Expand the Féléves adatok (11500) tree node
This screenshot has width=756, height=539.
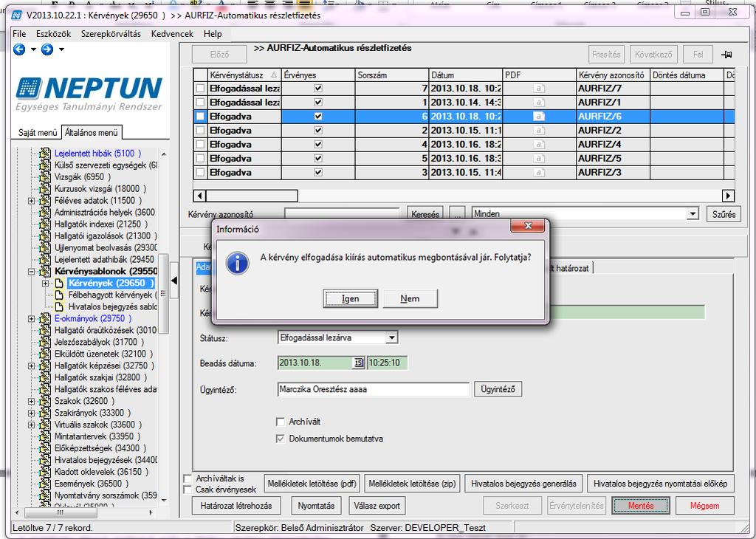coord(31,201)
